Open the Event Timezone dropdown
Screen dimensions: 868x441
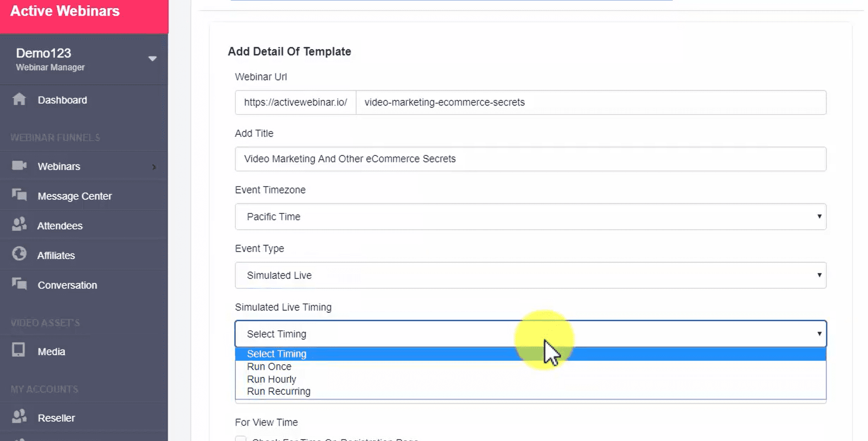pos(530,217)
